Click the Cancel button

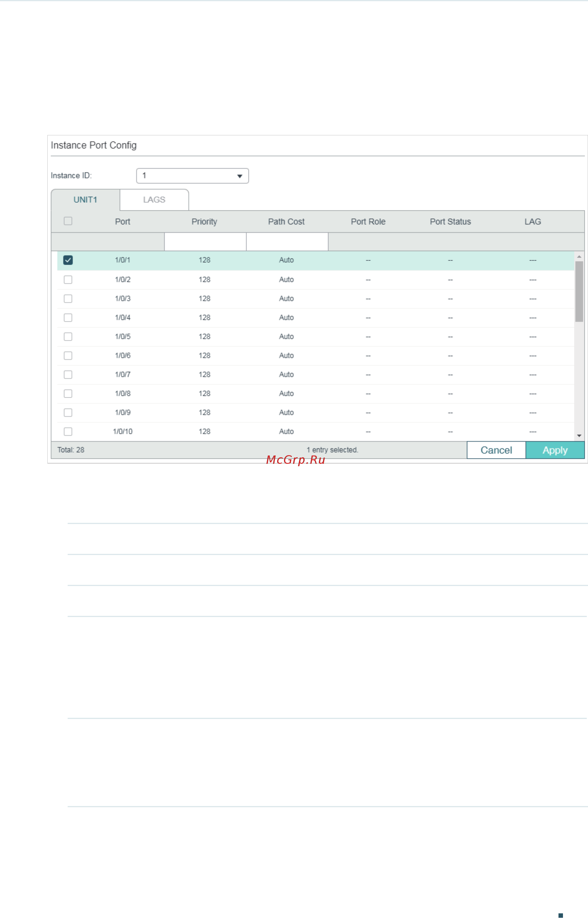[x=497, y=450]
